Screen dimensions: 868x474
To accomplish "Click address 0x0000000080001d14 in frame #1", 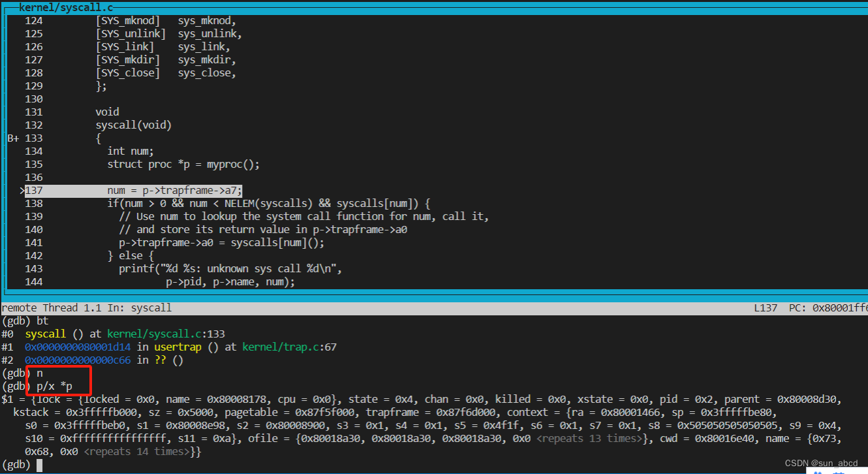I will point(78,347).
